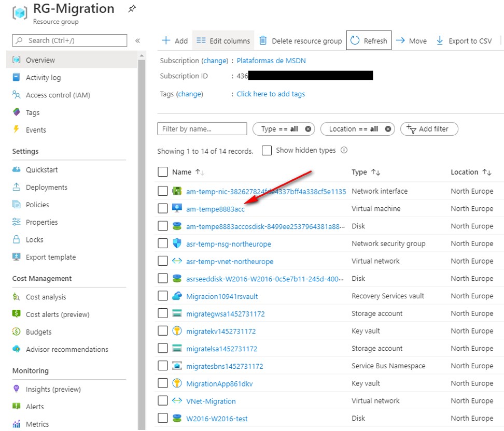This screenshot has width=504, height=431.
Task: Open the Overview page
Action: pos(40,60)
